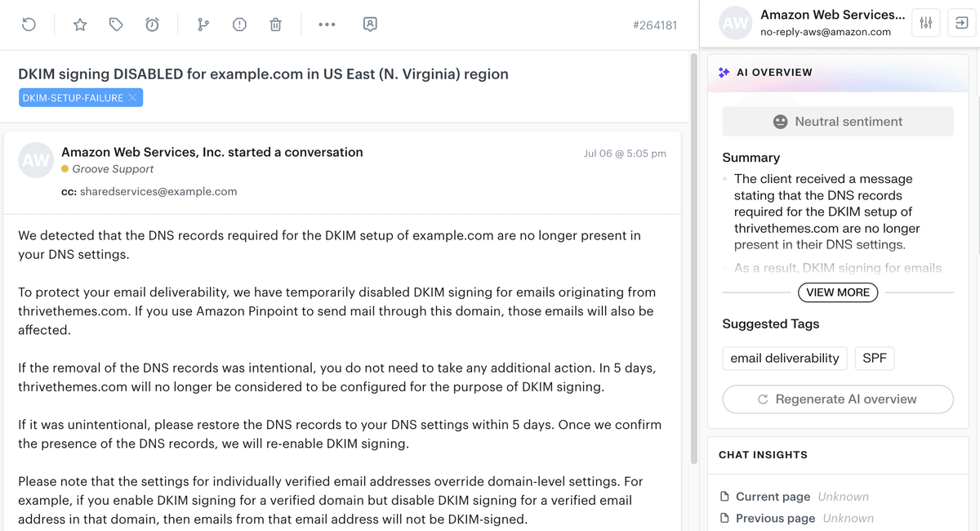This screenshot has width=980, height=531.
Task: Click the assign agent icon
Action: click(x=370, y=25)
